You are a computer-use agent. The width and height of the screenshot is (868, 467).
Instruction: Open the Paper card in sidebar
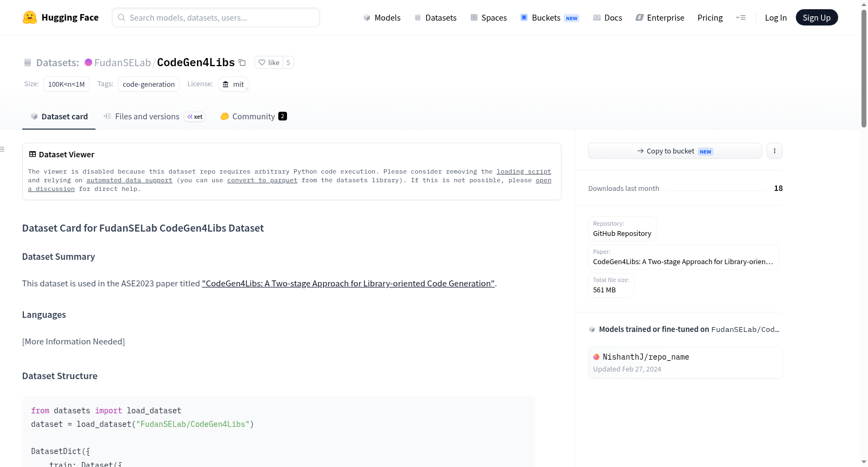coord(684,257)
